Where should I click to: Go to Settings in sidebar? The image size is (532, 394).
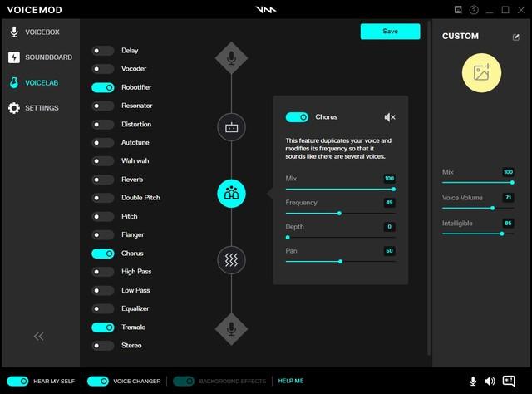pos(40,108)
